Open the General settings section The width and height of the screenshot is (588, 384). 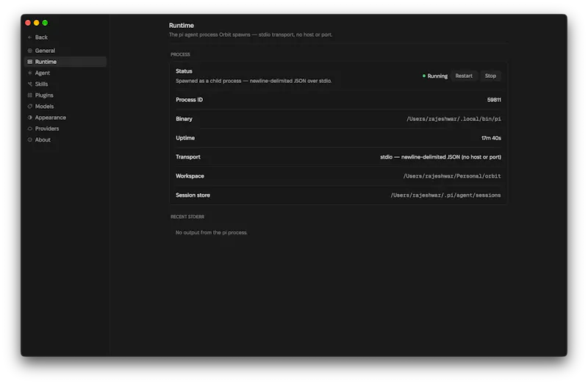coord(45,51)
